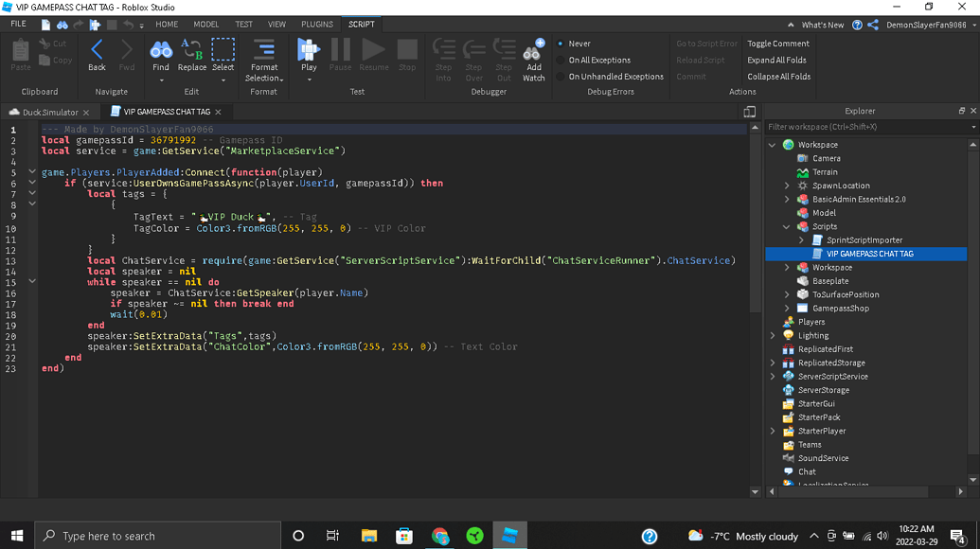Open File Explorer from the taskbar
The height and width of the screenshot is (549, 980).
pyautogui.click(x=368, y=536)
